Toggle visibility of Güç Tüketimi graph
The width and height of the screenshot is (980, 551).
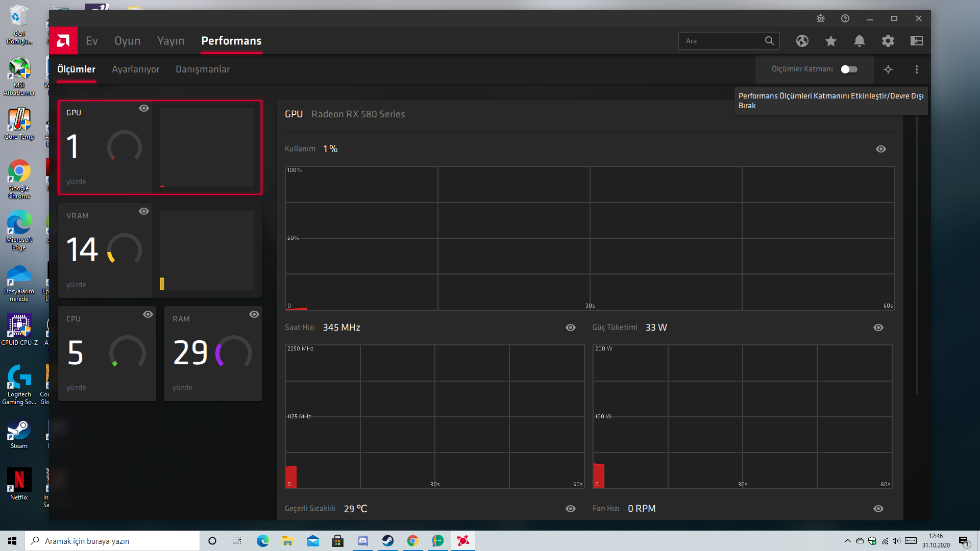(x=878, y=328)
